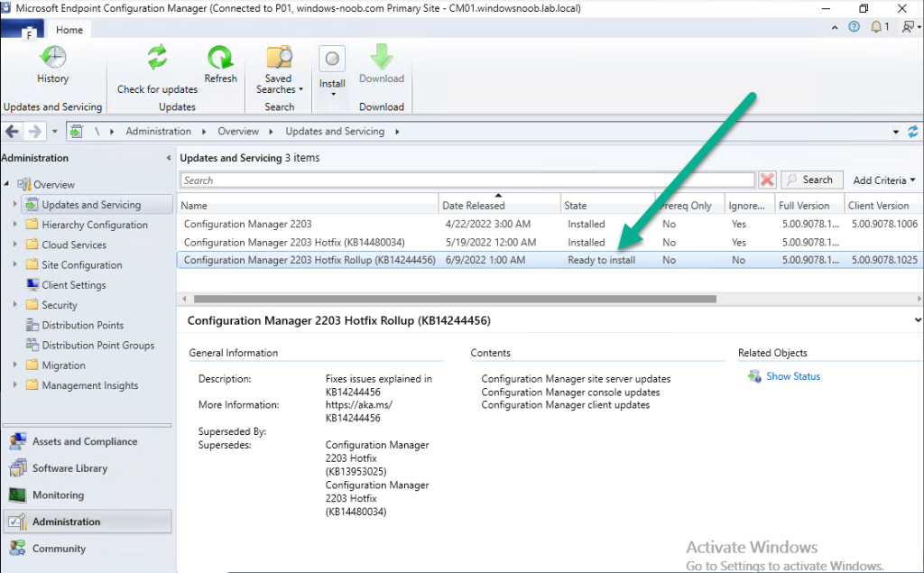Expand Security tree node

click(x=14, y=304)
